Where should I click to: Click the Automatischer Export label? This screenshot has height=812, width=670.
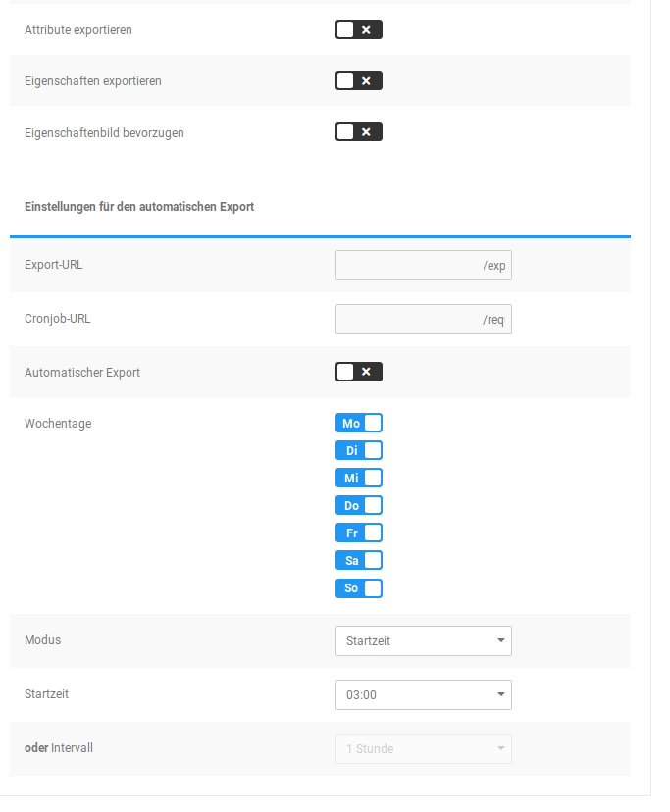[x=82, y=373]
